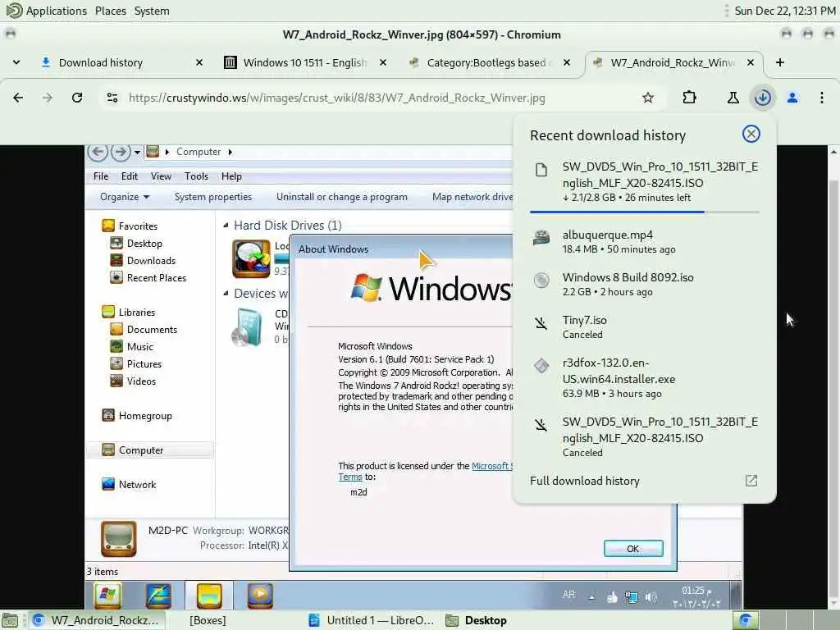Open the Chrome Labs flask icon
Viewport: 840px width, 630px height.
pyautogui.click(x=733, y=98)
